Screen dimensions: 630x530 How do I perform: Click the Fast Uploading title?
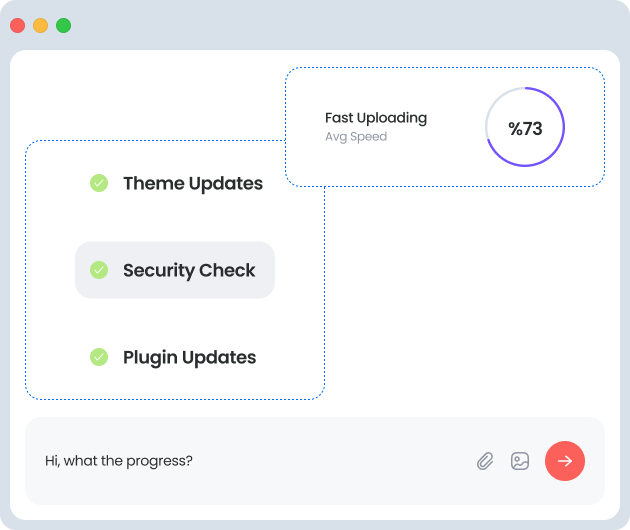pos(375,118)
